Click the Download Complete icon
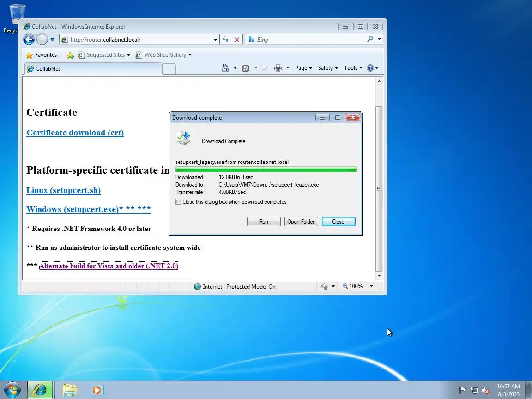 tap(183, 138)
